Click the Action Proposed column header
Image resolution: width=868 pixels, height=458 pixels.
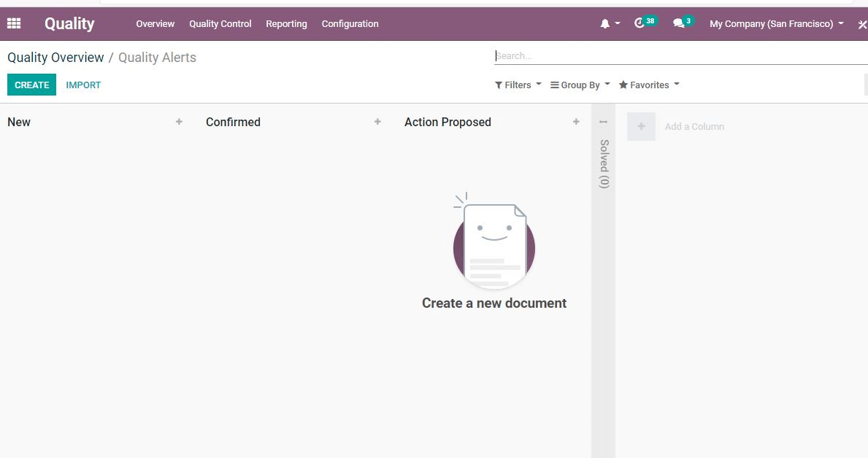(x=448, y=123)
